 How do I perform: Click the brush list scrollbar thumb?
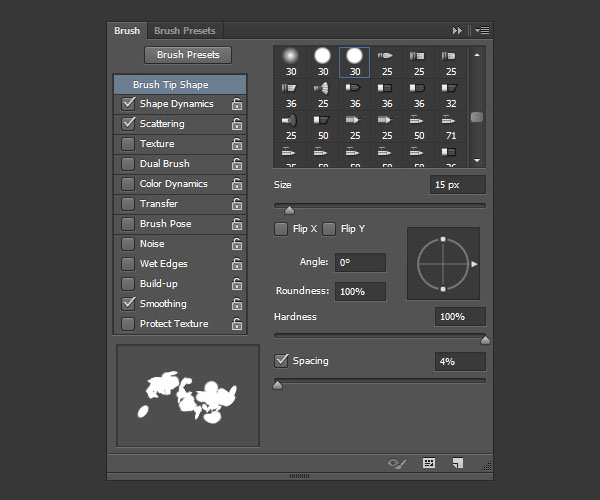(477, 117)
